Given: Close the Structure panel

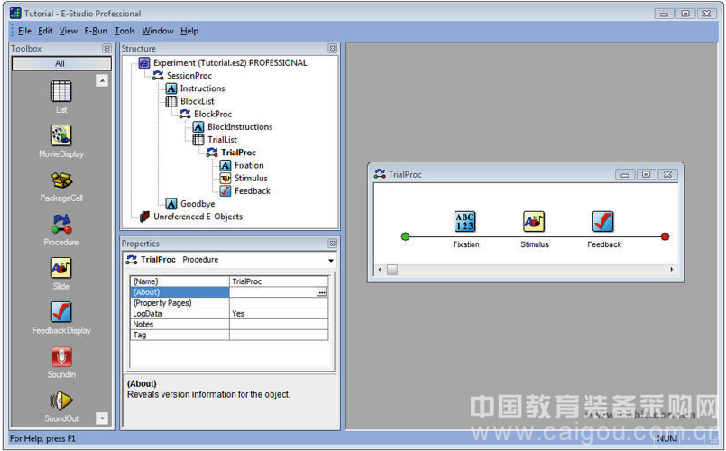Looking at the screenshot, I should pos(332,48).
